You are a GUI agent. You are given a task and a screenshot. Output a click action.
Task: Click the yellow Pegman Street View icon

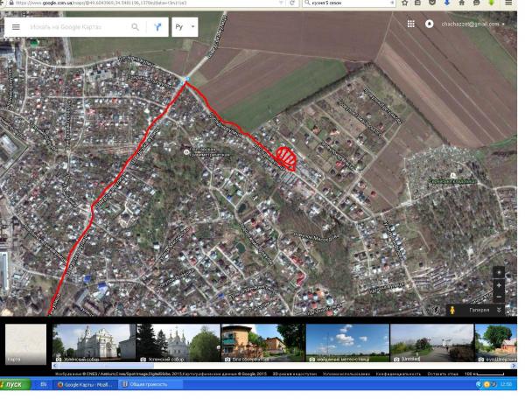[x=452, y=310]
